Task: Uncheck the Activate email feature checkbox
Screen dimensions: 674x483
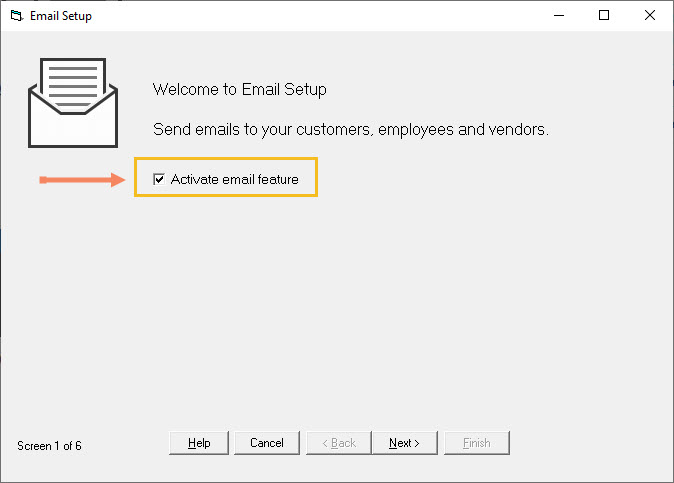Action: point(158,179)
